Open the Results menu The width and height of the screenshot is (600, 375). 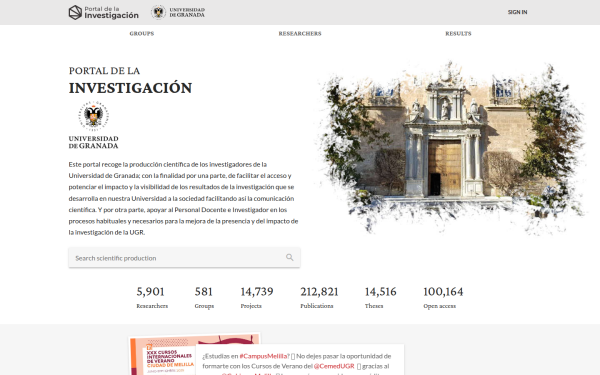(x=458, y=34)
